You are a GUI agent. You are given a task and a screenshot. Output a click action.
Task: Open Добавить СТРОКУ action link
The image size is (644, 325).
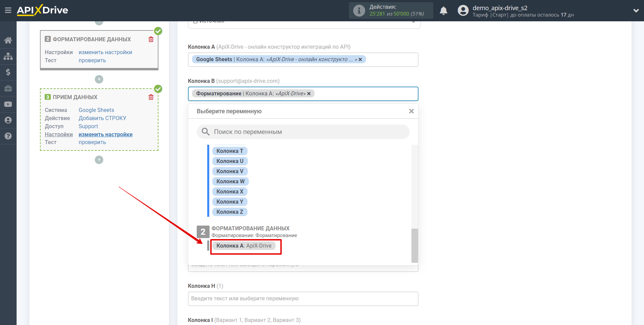pos(102,118)
